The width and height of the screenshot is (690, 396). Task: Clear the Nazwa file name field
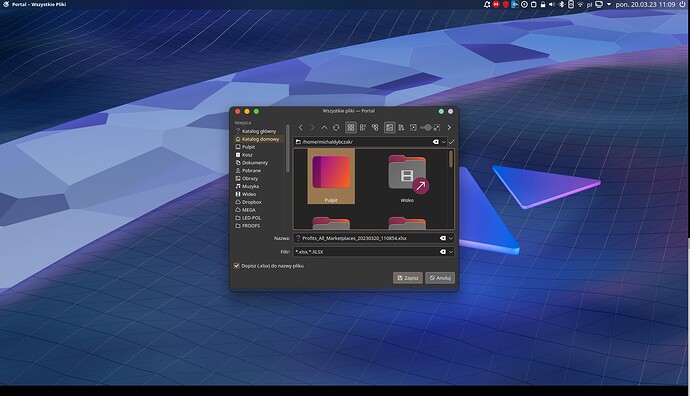tap(443, 238)
